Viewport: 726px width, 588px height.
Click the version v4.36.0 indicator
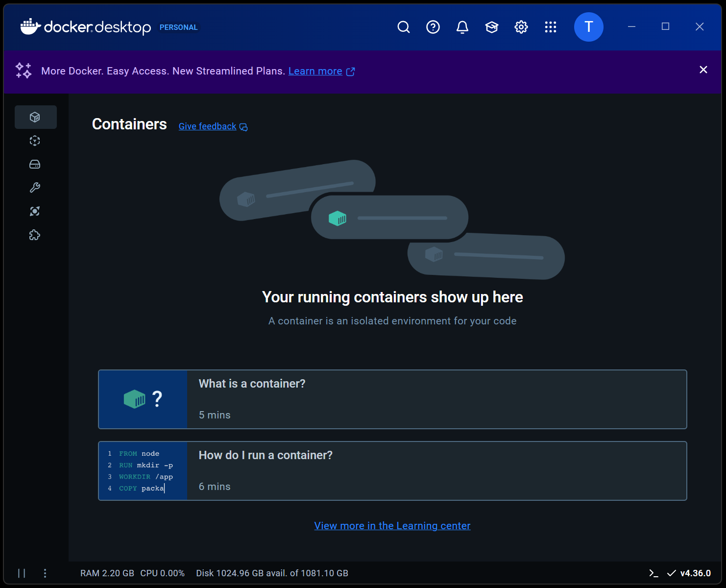pyautogui.click(x=689, y=573)
